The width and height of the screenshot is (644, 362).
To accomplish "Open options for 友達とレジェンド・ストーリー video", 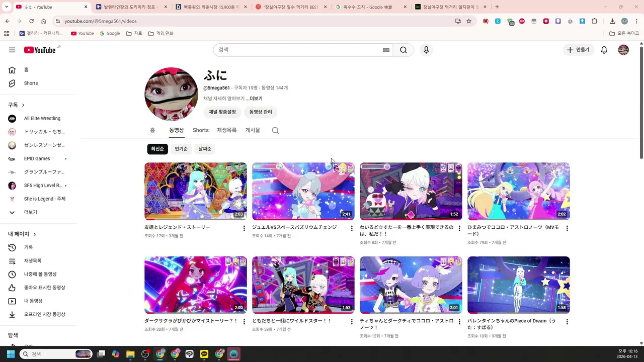I will tap(244, 228).
